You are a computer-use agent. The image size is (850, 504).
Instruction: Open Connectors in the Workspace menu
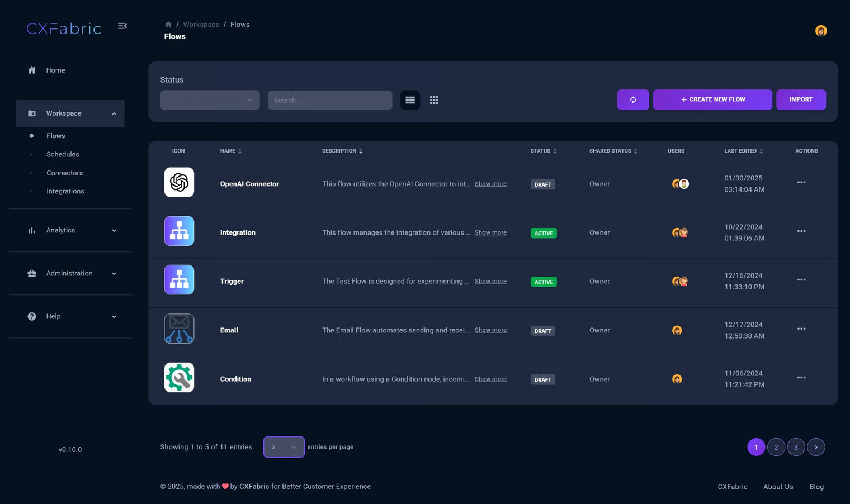(64, 173)
